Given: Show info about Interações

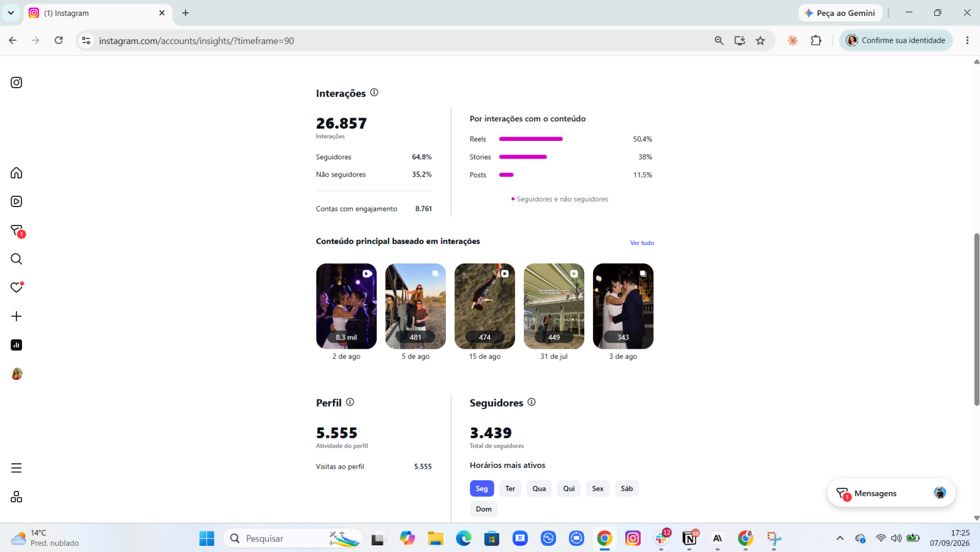Looking at the screenshot, I should coord(374,93).
